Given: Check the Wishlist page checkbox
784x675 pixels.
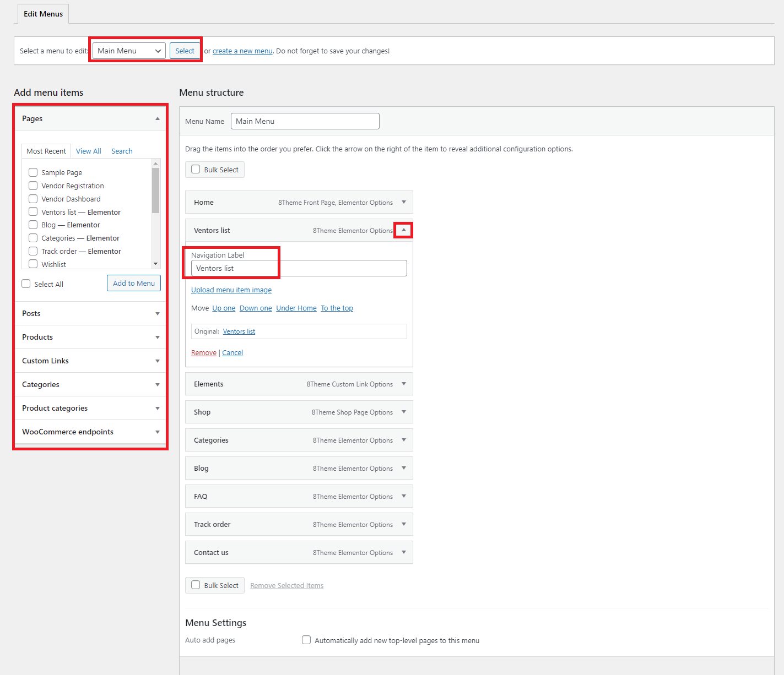Looking at the screenshot, I should (x=33, y=264).
